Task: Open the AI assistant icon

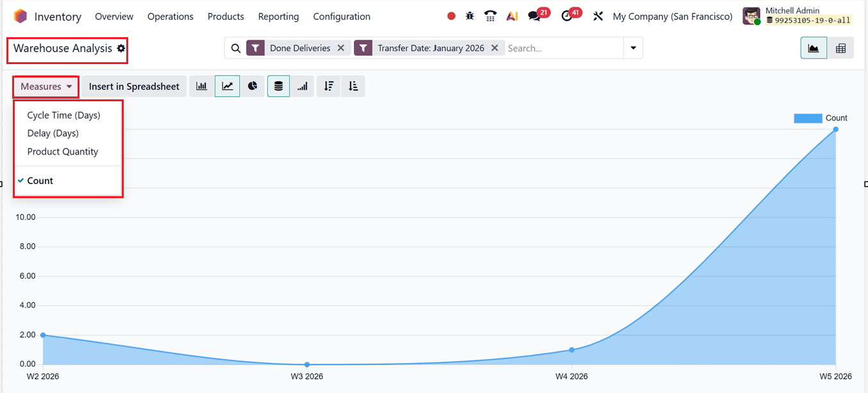Action: pos(512,17)
